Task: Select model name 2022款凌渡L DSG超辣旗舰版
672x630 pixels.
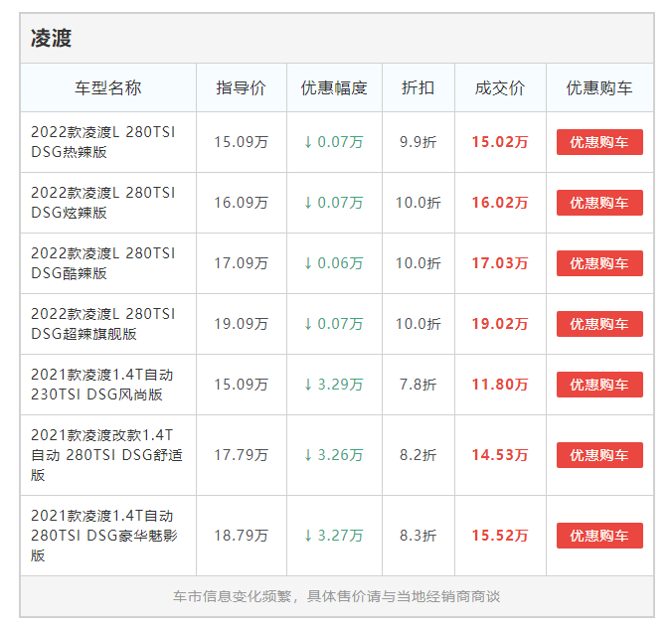Action: [x=103, y=324]
